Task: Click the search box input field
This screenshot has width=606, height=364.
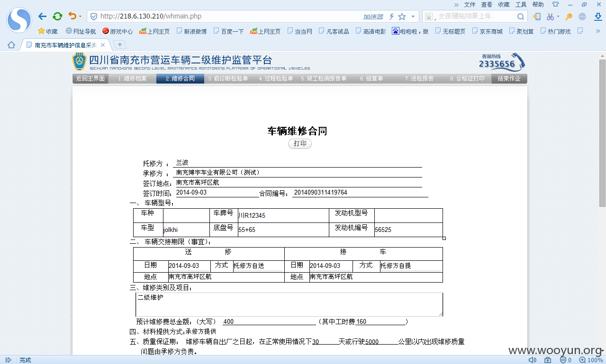Action: click(476, 16)
